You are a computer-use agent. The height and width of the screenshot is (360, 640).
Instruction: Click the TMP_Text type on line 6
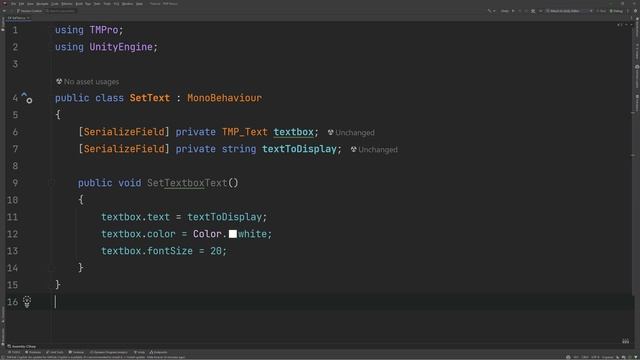pos(244,132)
